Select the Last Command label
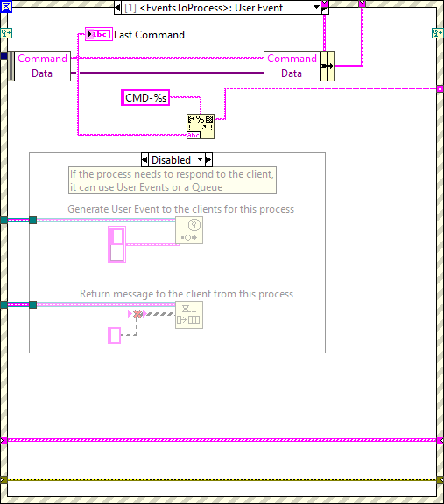The height and width of the screenshot is (504, 444). pyautogui.click(x=149, y=35)
